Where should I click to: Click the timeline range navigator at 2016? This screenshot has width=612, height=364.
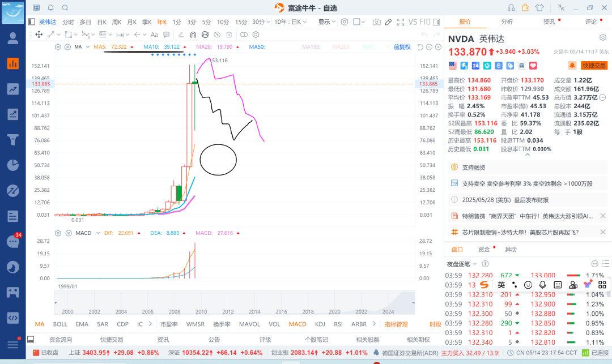click(x=281, y=304)
